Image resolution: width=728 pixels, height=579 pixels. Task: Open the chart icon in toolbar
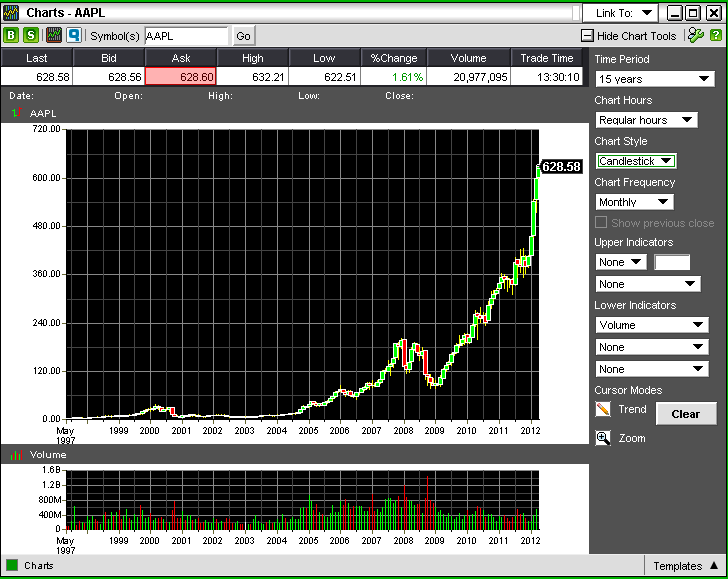pos(54,35)
